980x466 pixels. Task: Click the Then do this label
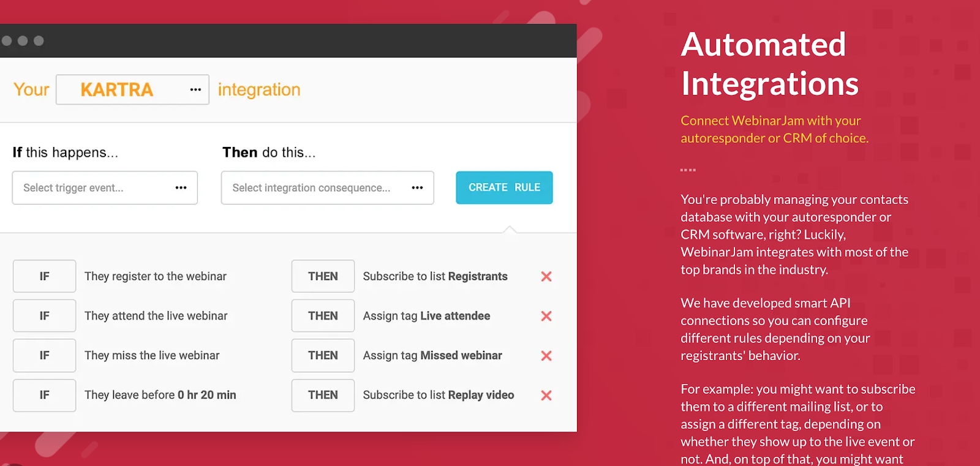point(269,152)
